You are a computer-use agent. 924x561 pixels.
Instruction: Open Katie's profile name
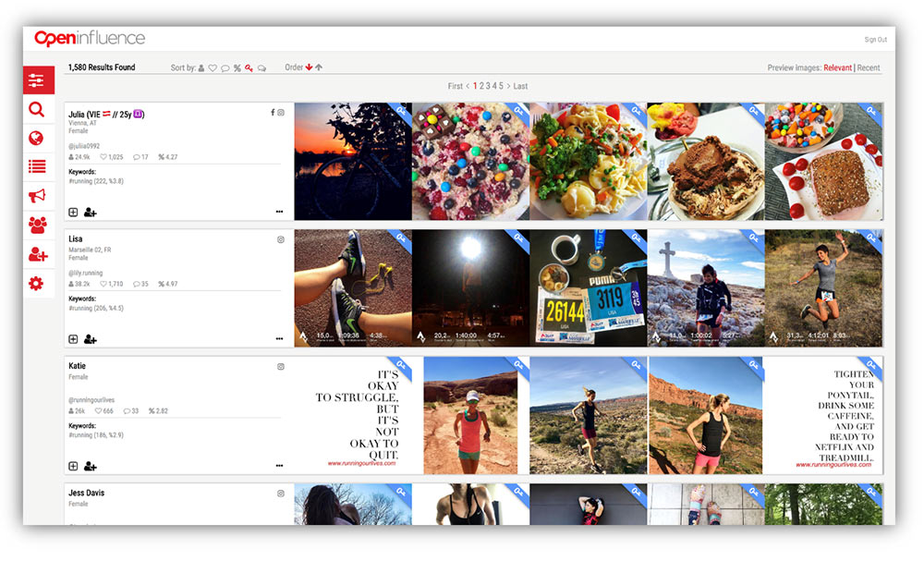78,366
